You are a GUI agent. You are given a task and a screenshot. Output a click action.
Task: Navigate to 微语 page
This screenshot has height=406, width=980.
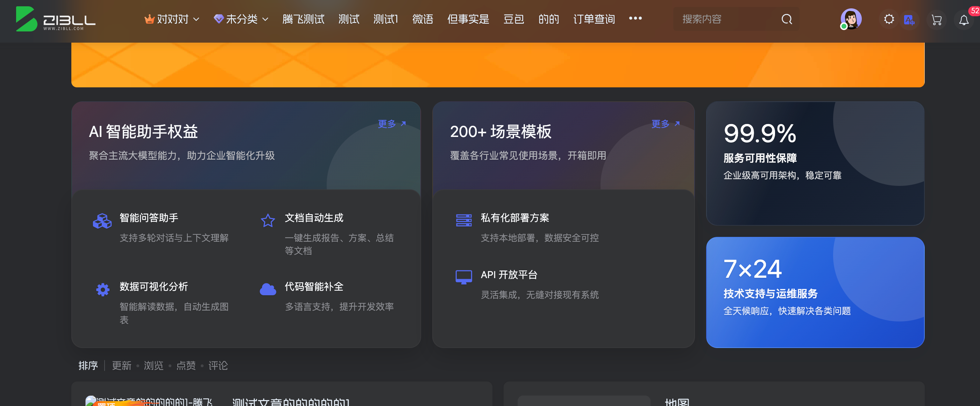point(422,19)
